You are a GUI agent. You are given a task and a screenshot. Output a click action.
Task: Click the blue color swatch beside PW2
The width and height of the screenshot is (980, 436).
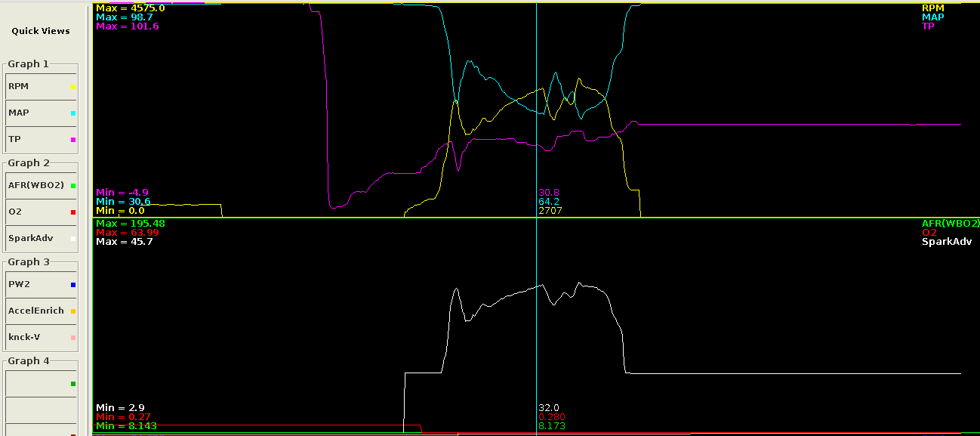pos(72,285)
